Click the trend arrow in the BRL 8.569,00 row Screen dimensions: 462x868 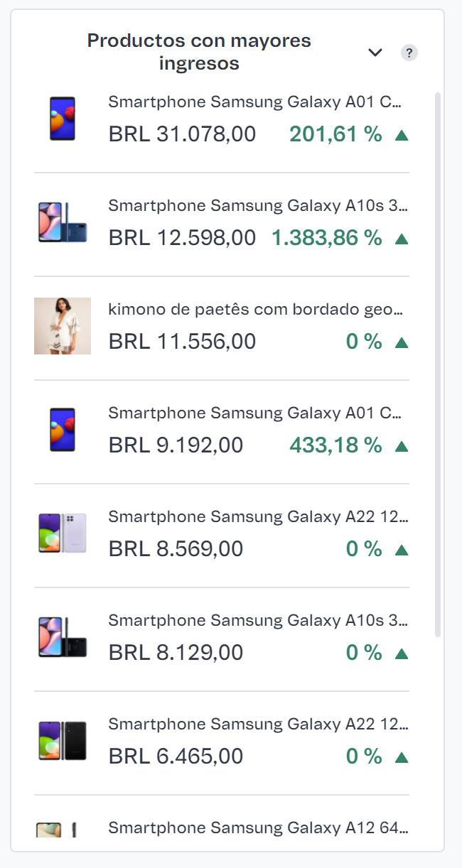tap(402, 550)
